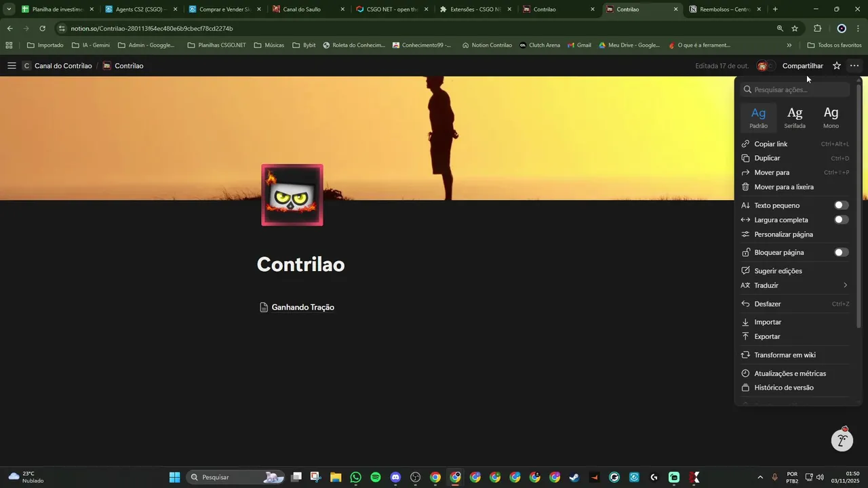Click the Pesquisar ações search field
The image size is (868, 488).
pos(795,89)
